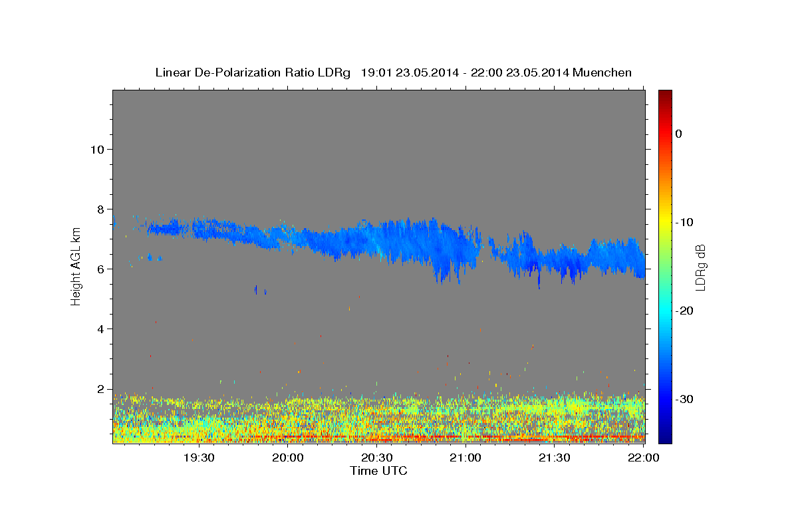Click the 'Time UTC' axis label

[378, 471]
